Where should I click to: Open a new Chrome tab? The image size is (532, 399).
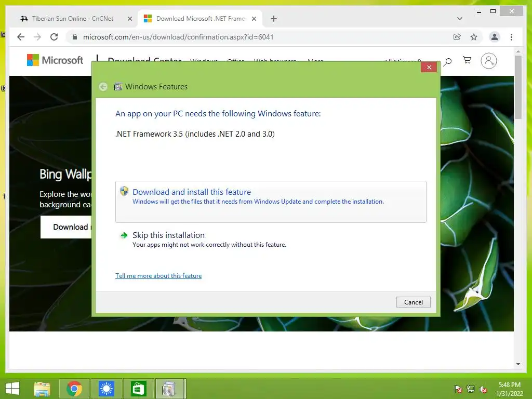click(x=274, y=19)
